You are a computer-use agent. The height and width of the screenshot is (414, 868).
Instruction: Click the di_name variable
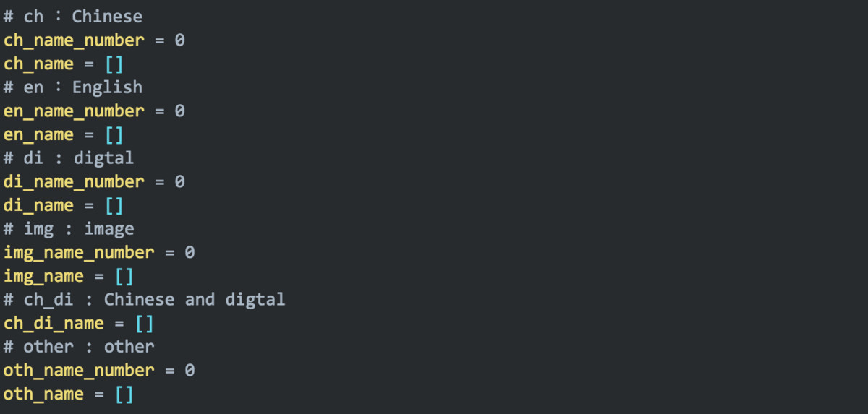click(38, 206)
